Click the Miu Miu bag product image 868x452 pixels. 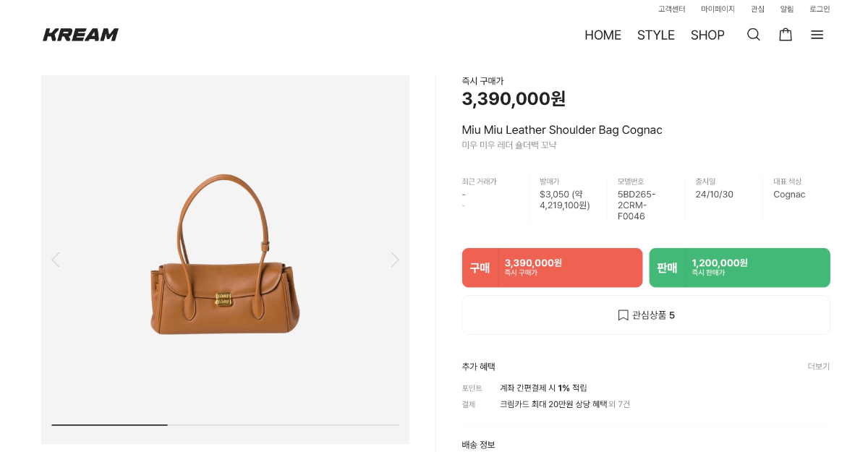click(225, 257)
